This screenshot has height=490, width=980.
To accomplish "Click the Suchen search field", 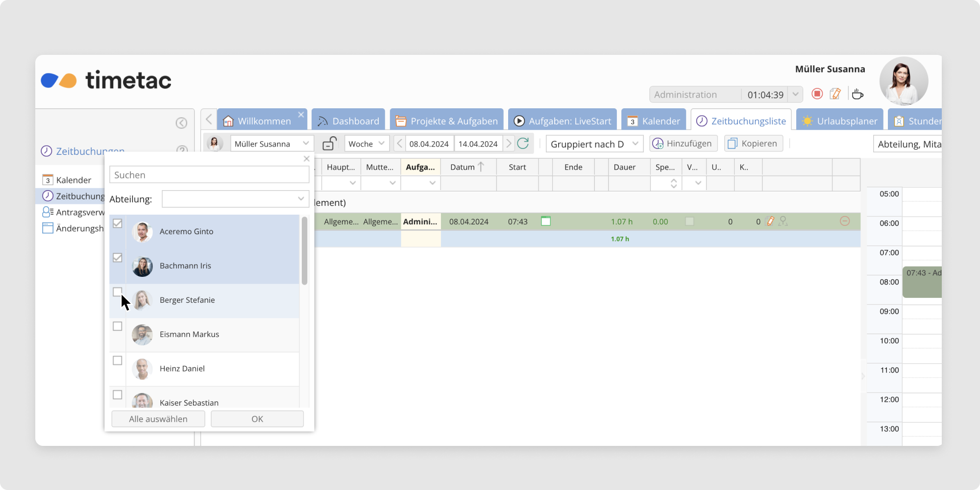I will pyautogui.click(x=209, y=175).
